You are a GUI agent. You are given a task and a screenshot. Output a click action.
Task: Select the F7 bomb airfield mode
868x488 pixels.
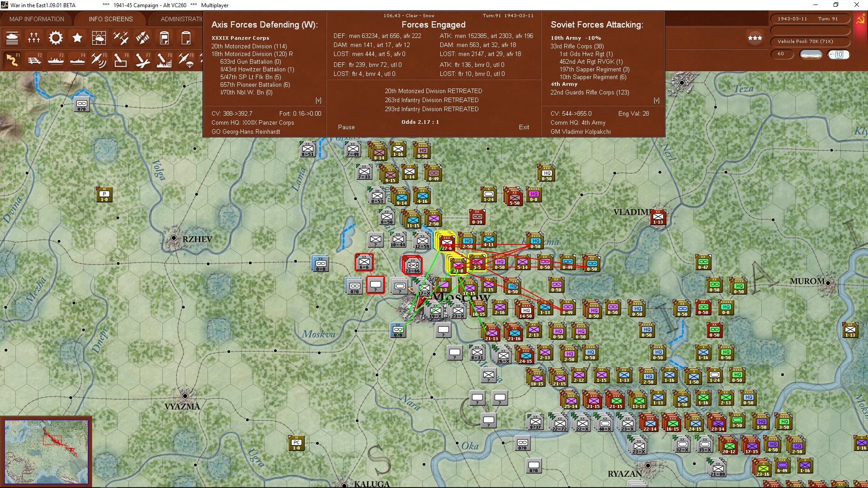click(142, 60)
